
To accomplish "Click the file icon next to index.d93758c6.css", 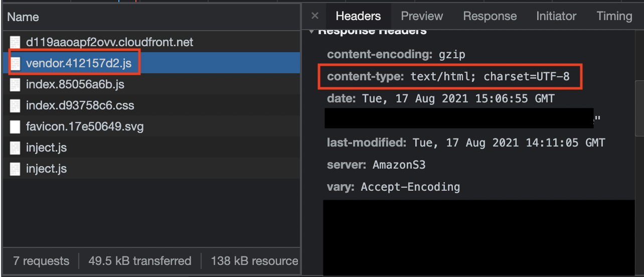I will click(16, 105).
